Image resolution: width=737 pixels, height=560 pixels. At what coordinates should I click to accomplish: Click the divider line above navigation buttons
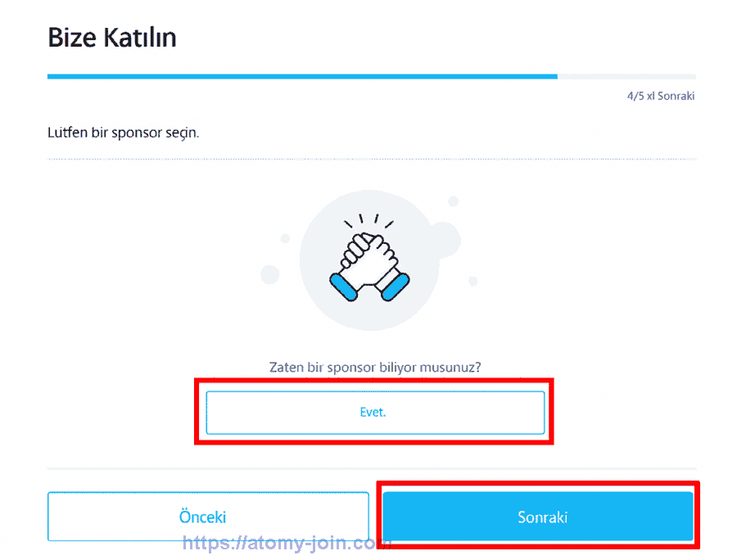[x=371, y=469]
